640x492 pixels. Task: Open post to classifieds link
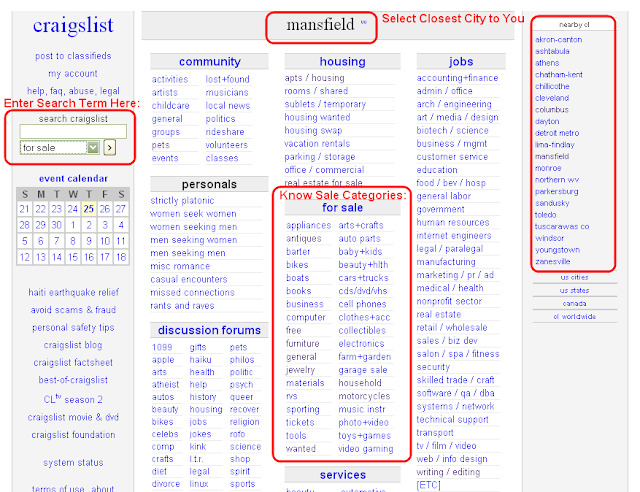click(x=73, y=56)
